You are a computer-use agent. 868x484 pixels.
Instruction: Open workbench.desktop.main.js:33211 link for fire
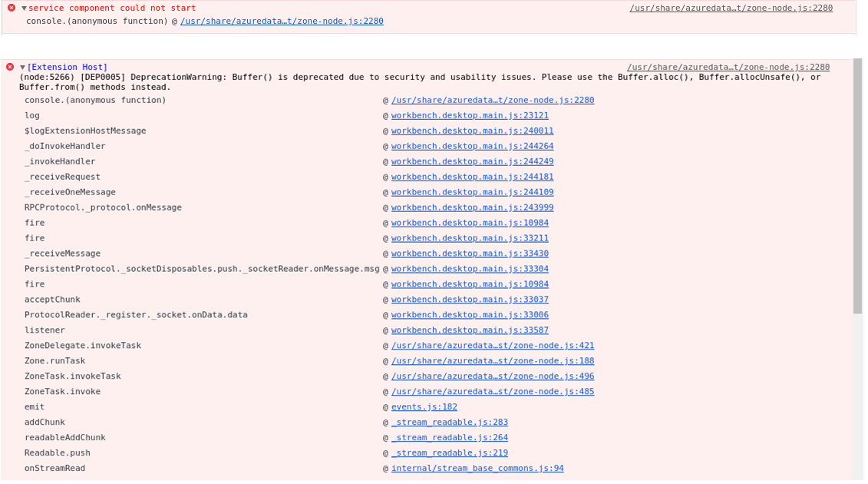[470, 238]
